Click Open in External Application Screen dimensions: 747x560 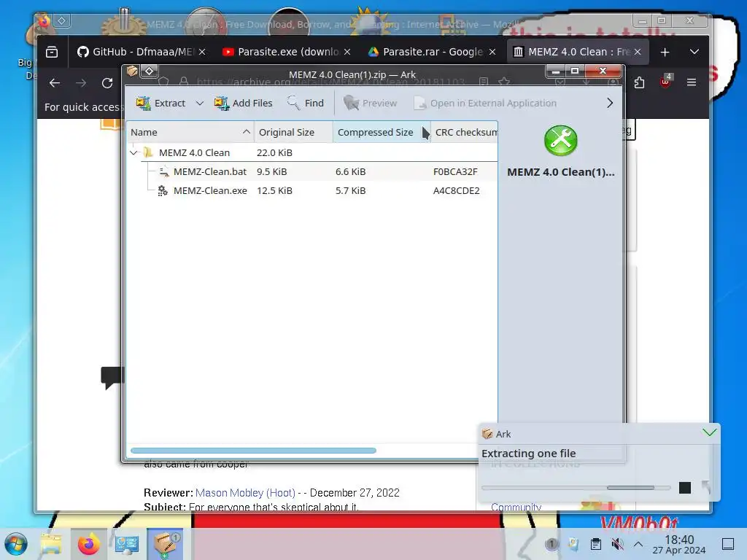[485, 103]
